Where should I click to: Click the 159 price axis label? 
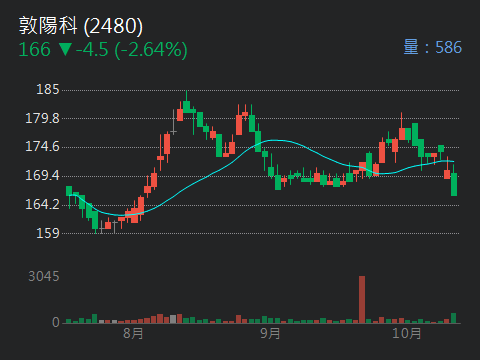click(x=48, y=233)
